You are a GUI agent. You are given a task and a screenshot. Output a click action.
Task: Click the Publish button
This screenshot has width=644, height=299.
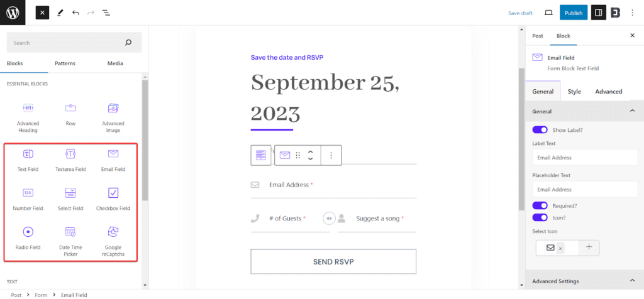pos(573,13)
